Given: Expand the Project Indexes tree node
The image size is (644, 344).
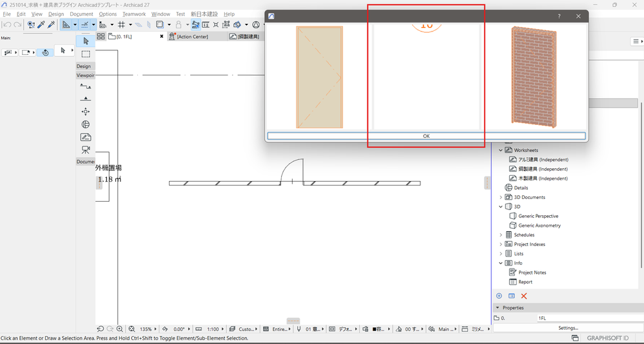Looking at the screenshot, I should click(501, 244).
